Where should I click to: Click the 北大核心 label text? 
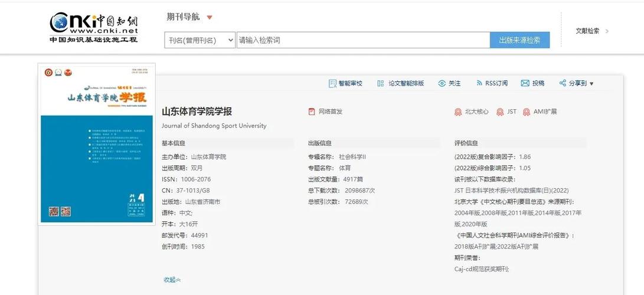(477, 112)
